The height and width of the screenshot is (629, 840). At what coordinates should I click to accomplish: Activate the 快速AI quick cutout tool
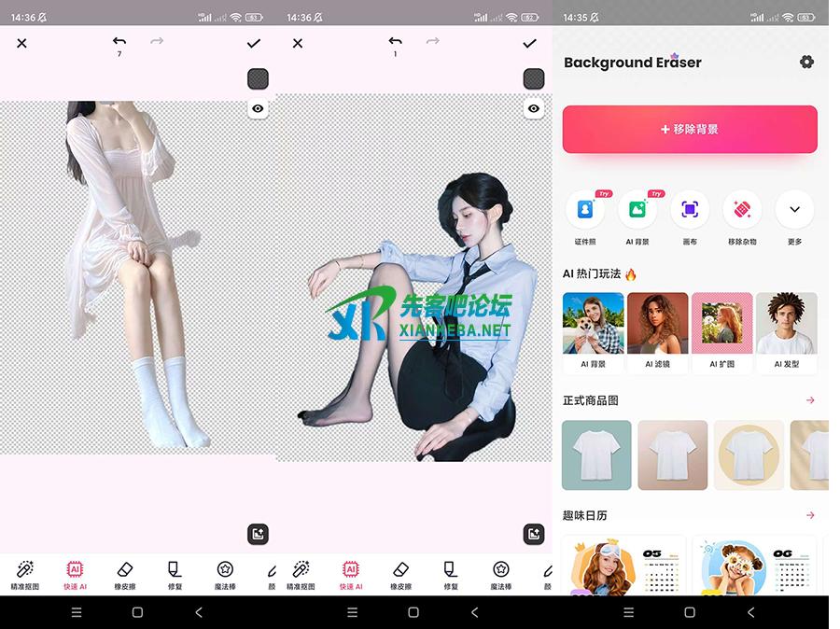pyautogui.click(x=75, y=573)
